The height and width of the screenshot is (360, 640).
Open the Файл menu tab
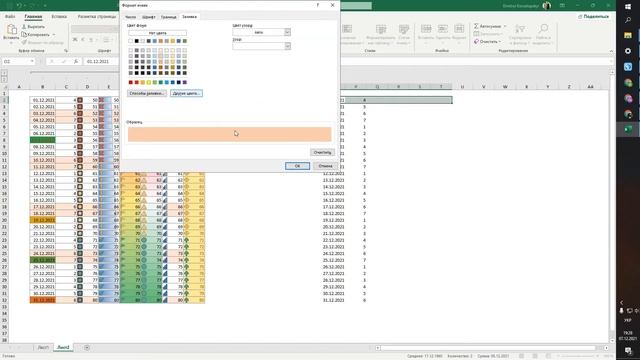coord(10,16)
